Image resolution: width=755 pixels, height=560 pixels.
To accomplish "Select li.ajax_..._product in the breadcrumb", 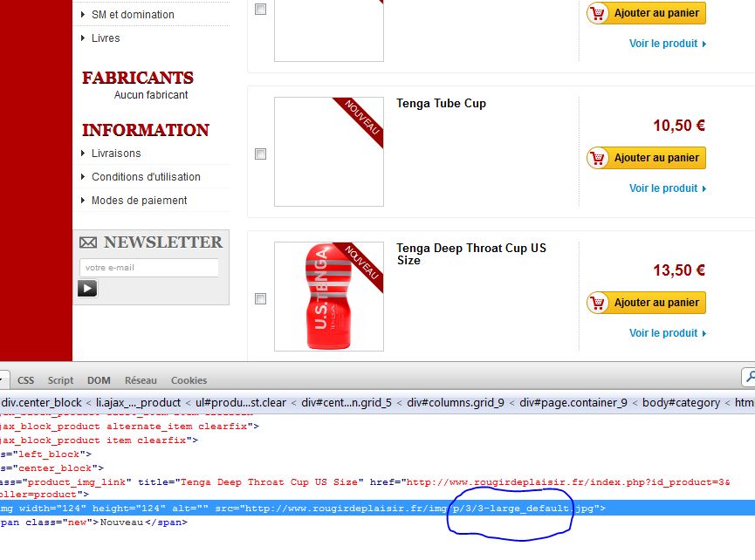I will click(138, 402).
